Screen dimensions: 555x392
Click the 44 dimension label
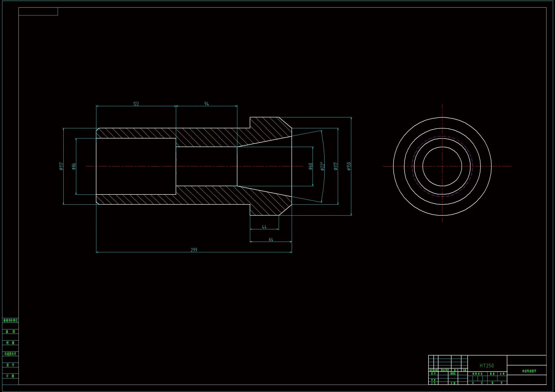tap(264, 227)
